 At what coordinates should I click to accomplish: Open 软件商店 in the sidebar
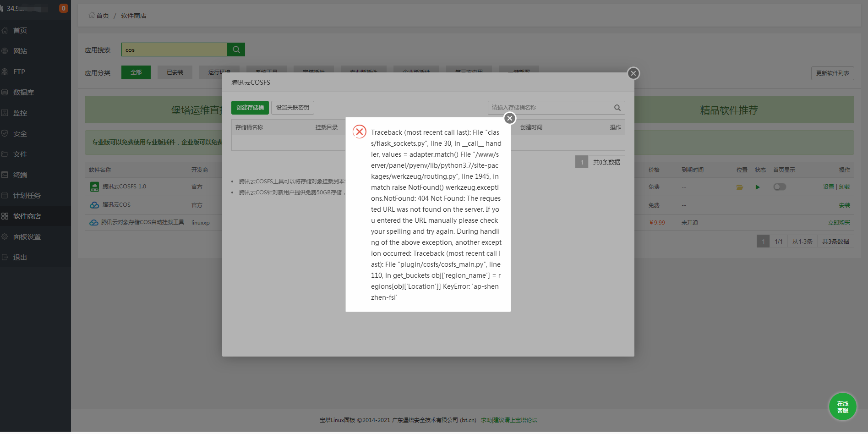tap(35, 216)
